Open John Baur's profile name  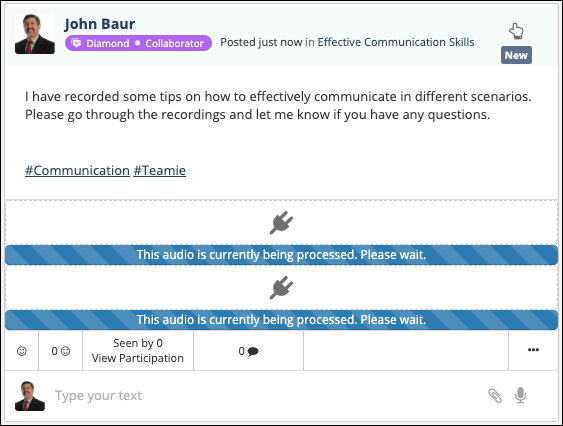99,24
